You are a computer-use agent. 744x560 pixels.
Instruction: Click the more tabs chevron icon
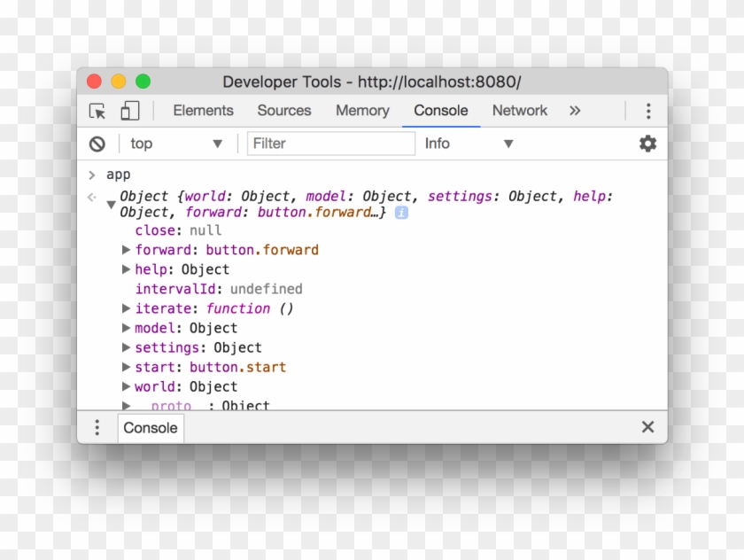[575, 111]
